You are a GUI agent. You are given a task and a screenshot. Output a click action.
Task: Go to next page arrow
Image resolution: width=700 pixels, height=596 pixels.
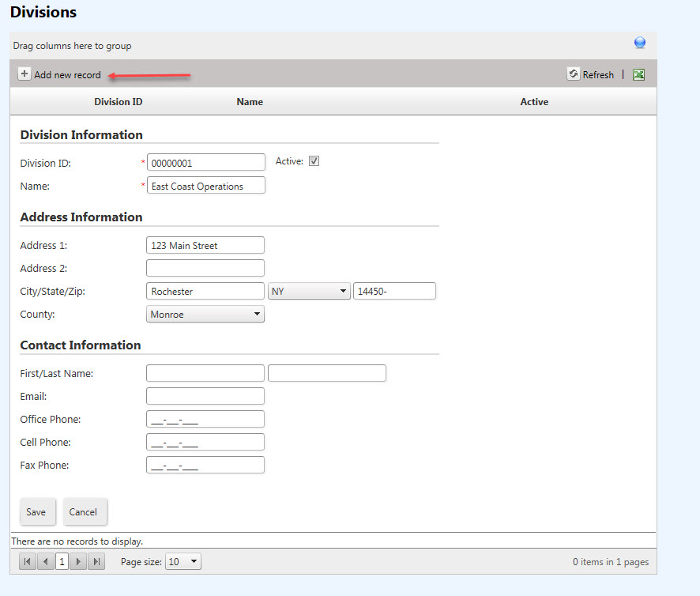pyautogui.click(x=78, y=562)
